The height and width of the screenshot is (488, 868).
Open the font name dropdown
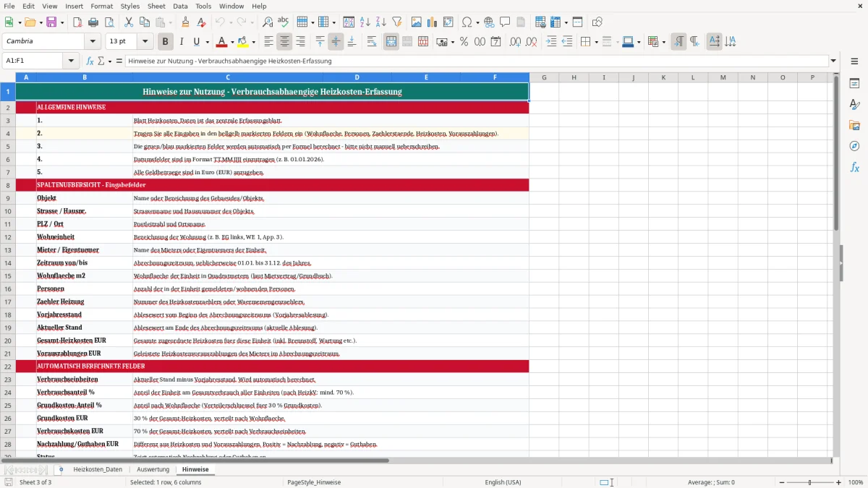point(93,42)
